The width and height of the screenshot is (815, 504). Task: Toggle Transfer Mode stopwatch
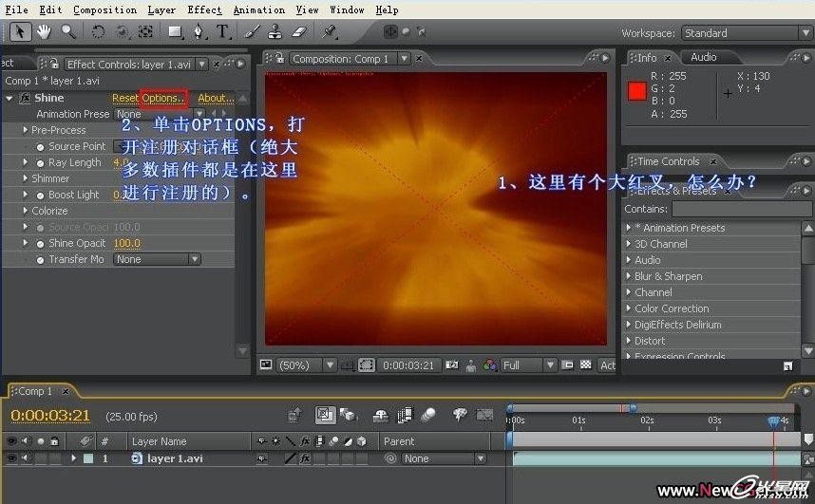pos(40,260)
